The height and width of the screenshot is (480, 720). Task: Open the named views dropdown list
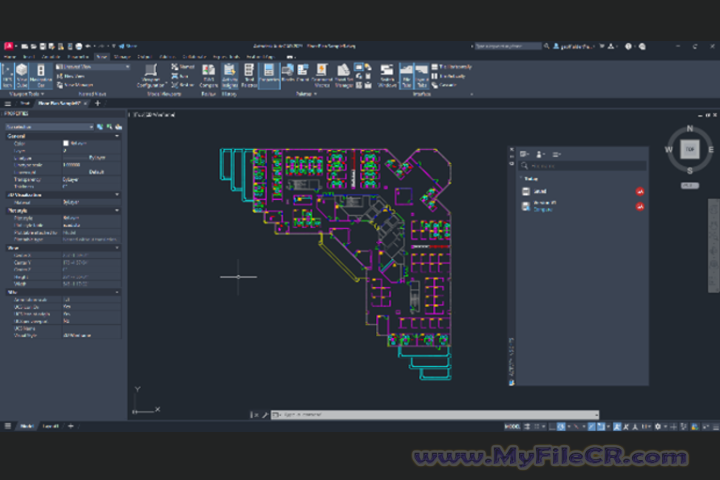click(93, 67)
